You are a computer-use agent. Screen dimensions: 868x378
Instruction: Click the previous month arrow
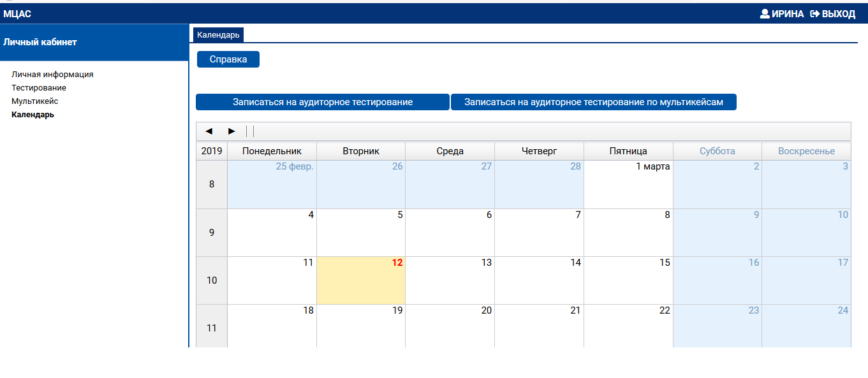[209, 131]
